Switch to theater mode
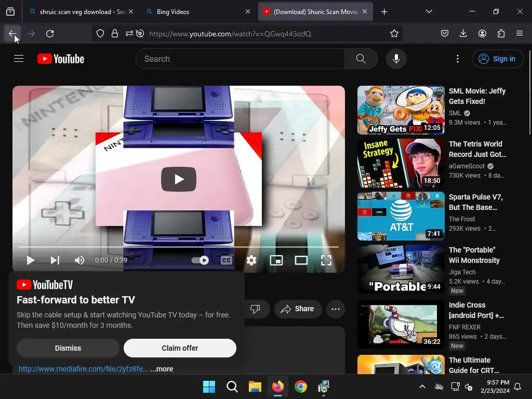Image resolution: width=532 pixels, height=399 pixels. [x=301, y=260]
